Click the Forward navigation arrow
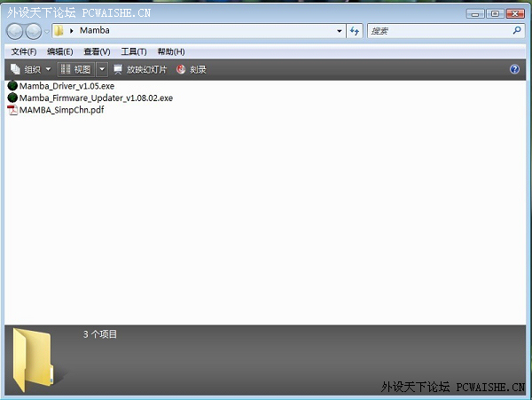The width and height of the screenshot is (532, 400). click(34, 31)
